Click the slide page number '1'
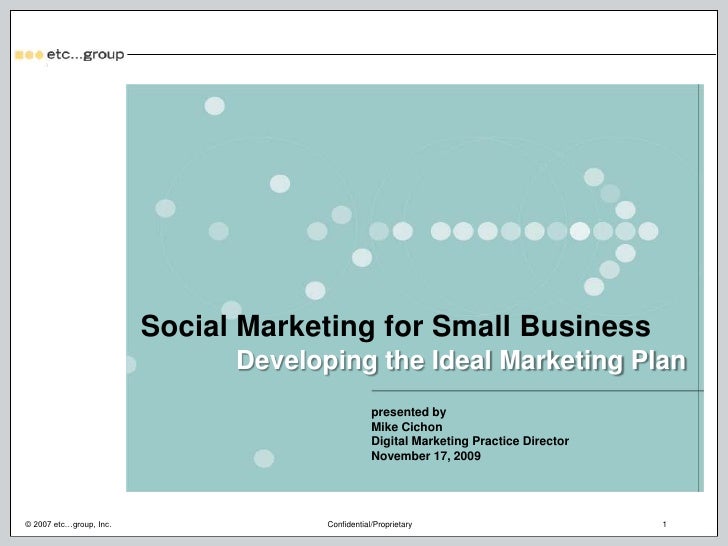728x546 pixels. (x=664, y=524)
